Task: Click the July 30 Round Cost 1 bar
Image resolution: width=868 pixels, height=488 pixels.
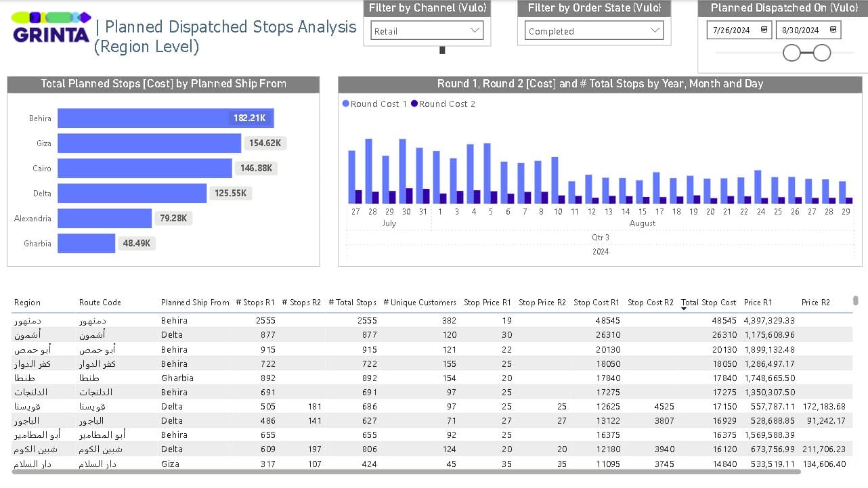Action: pos(402,171)
